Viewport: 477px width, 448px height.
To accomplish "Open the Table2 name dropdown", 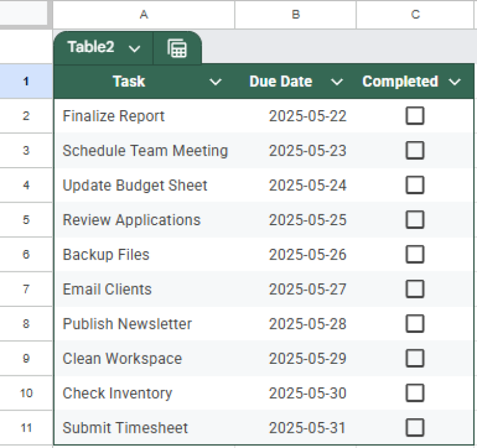I will click(x=135, y=48).
